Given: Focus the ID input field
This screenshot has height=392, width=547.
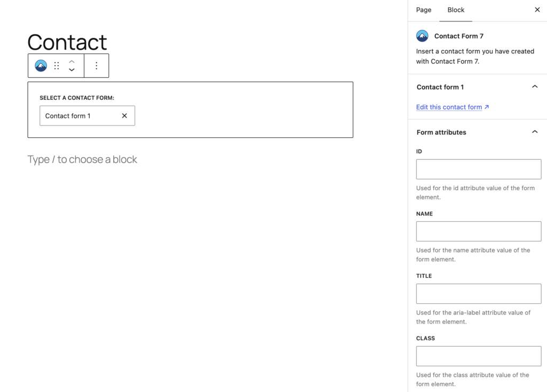Looking at the screenshot, I should (479, 169).
